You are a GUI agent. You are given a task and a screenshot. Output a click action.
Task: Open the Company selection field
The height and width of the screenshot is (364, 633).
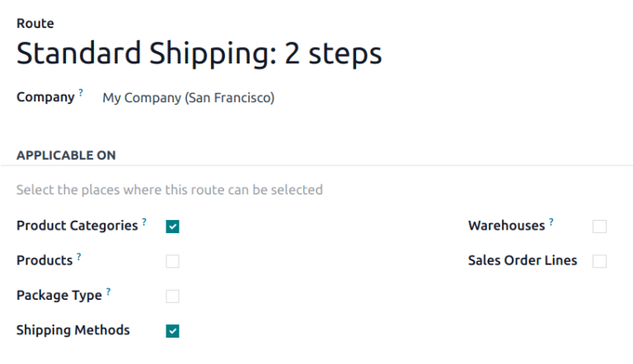click(188, 98)
